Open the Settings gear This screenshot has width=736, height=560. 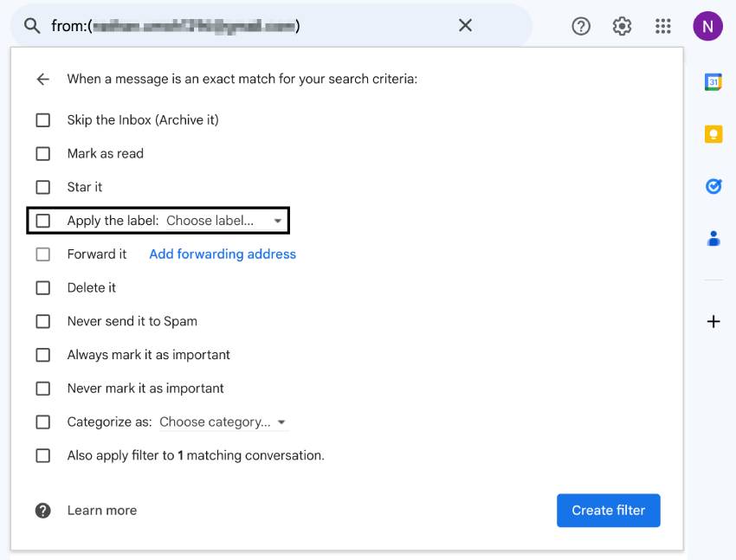pos(621,26)
